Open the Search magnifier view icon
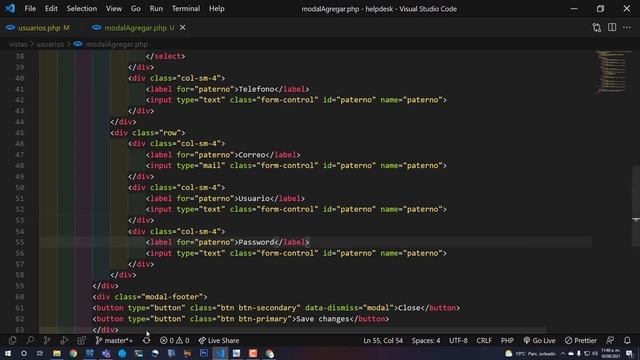 click(30, 340)
